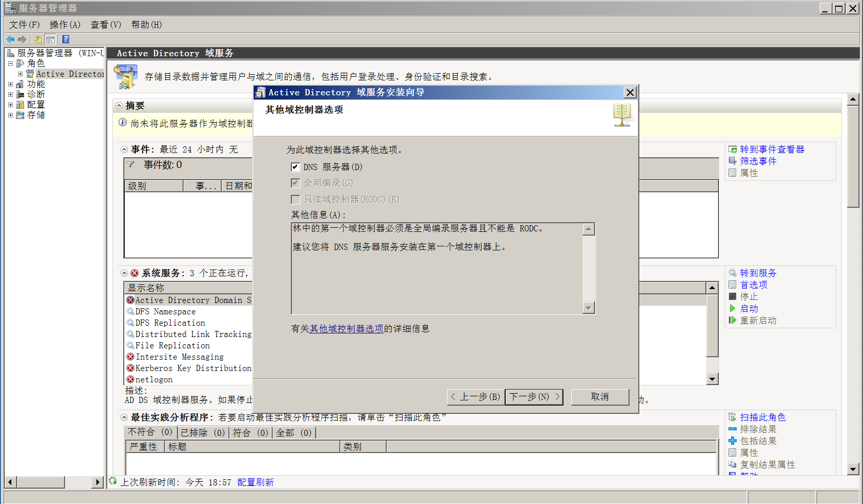Expand the 功能 tree node
The width and height of the screenshot is (863, 504).
click(10, 84)
